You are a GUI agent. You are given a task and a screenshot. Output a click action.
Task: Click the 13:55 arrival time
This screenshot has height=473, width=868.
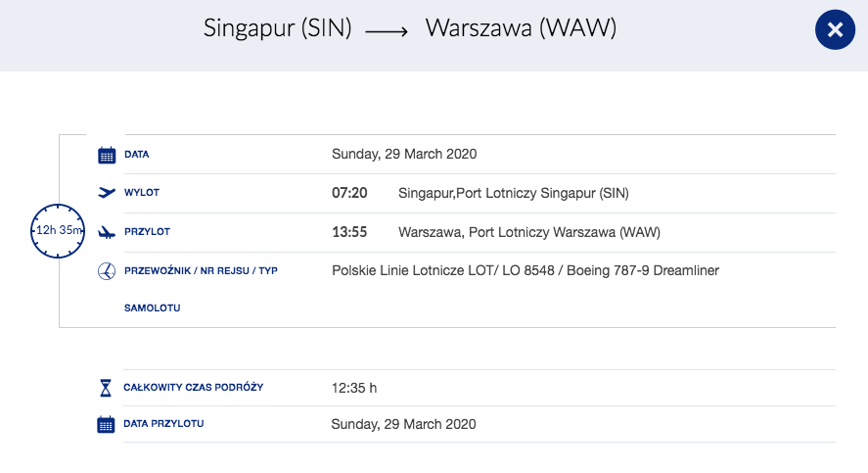click(349, 232)
